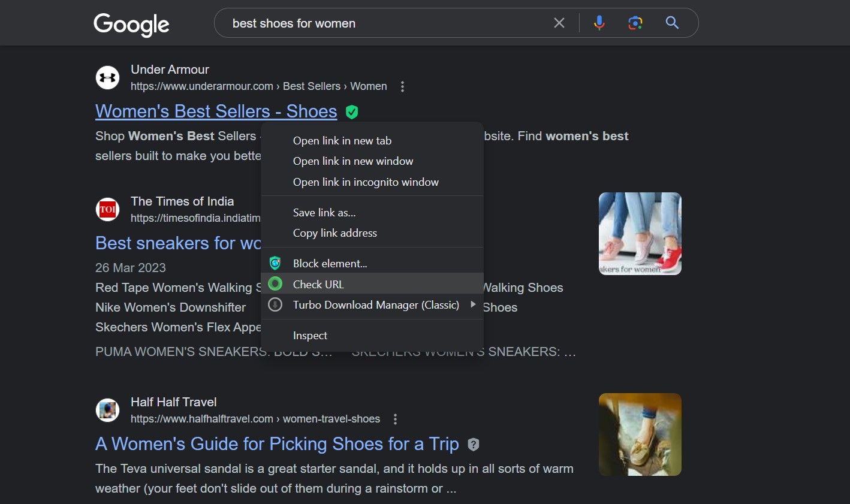This screenshot has height=504, width=850.
Task: Clear the search query with the X icon
Action: [x=559, y=22]
